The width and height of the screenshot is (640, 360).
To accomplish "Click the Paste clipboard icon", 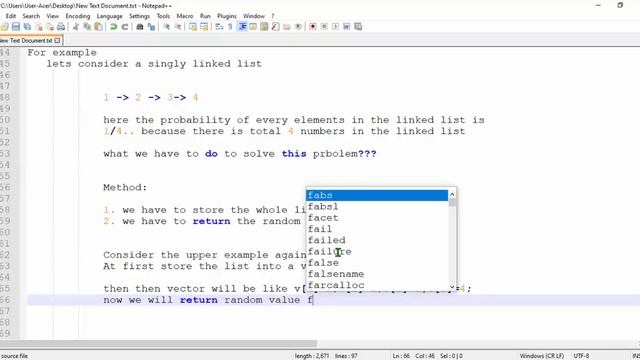I will [x=98, y=27].
